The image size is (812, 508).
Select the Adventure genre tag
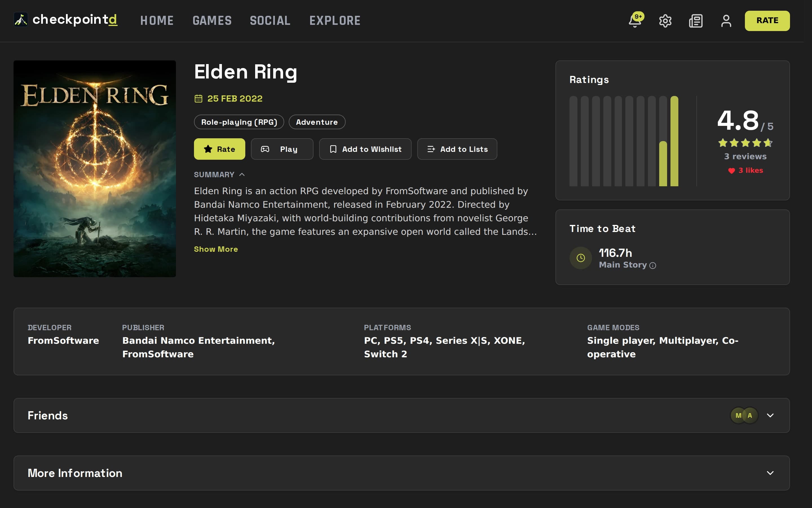(317, 122)
